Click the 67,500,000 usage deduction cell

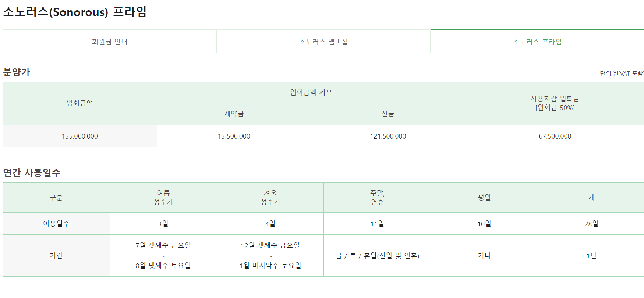[555, 136]
